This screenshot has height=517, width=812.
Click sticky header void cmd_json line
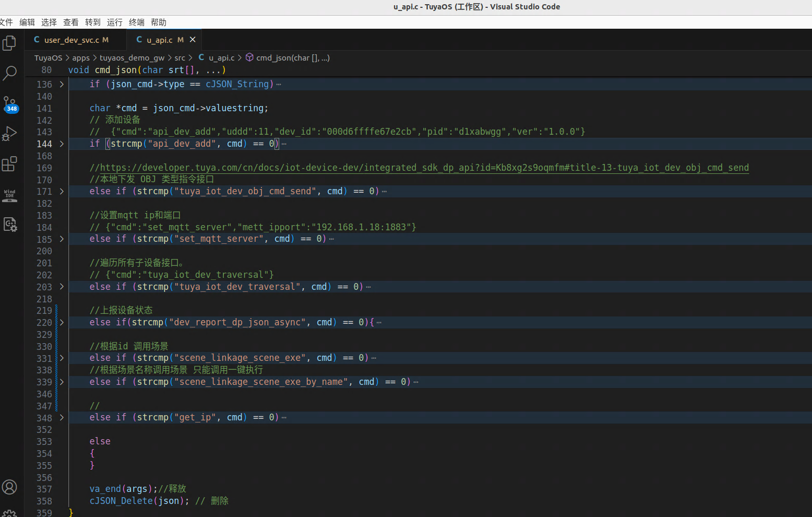tap(147, 70)
